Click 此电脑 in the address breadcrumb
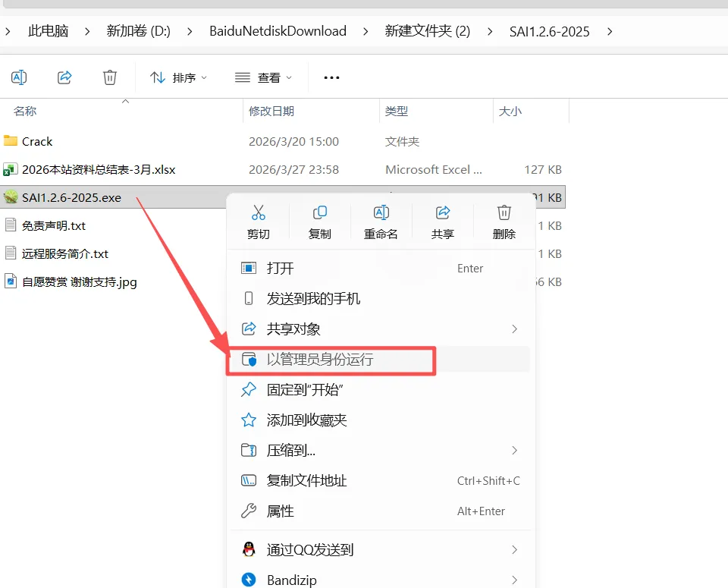This screenshot has width=728, height=588. (49, 31)
